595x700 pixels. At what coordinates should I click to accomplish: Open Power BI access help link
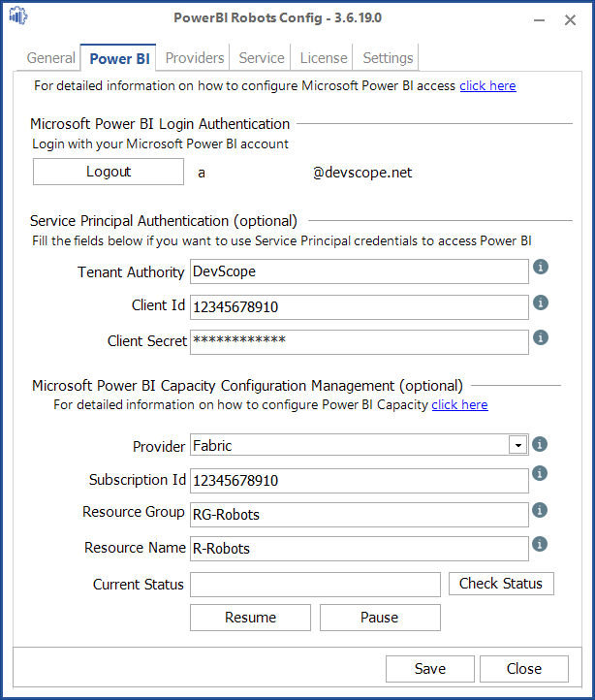point(487,85)
